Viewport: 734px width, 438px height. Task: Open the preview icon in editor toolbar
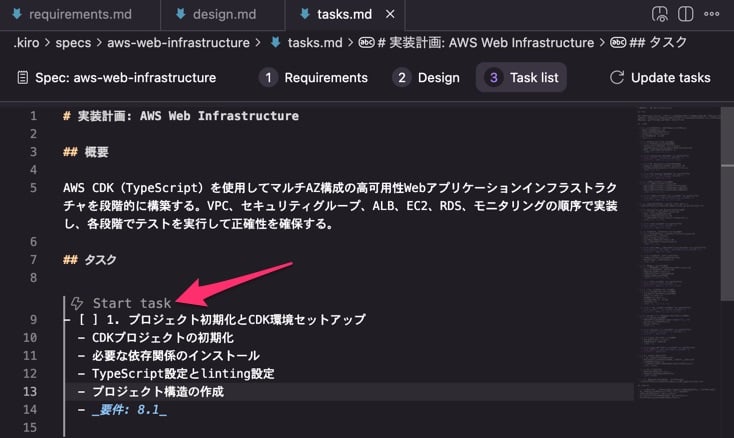pos(660,14)
